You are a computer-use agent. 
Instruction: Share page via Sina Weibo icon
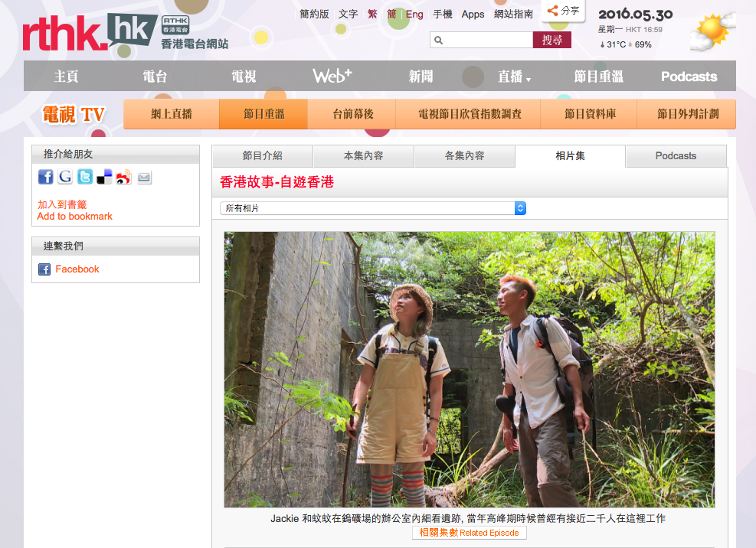(x=123, y=177)
